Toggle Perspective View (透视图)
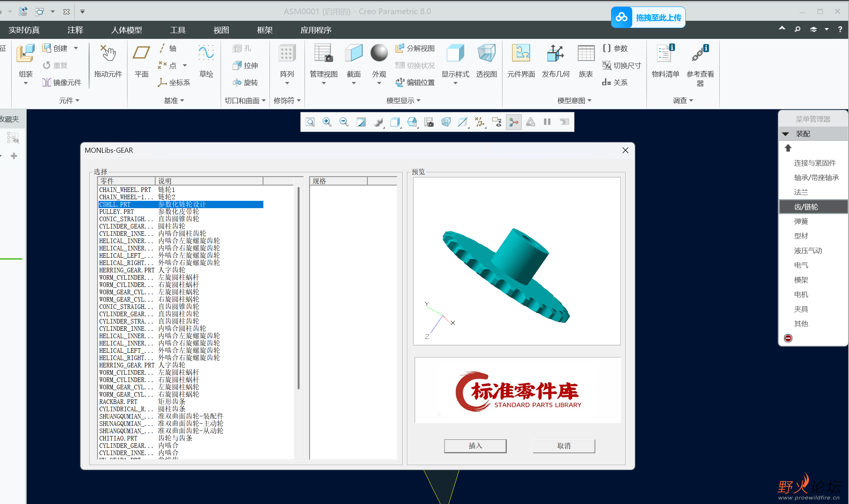 coord(487,53)
